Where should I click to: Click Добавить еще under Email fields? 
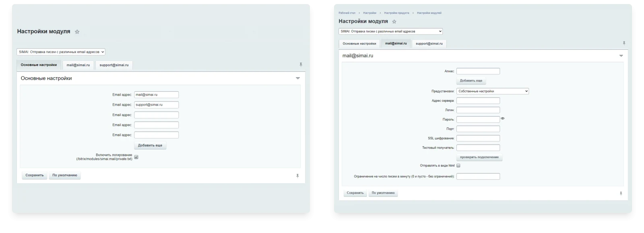tap(150, 145)
